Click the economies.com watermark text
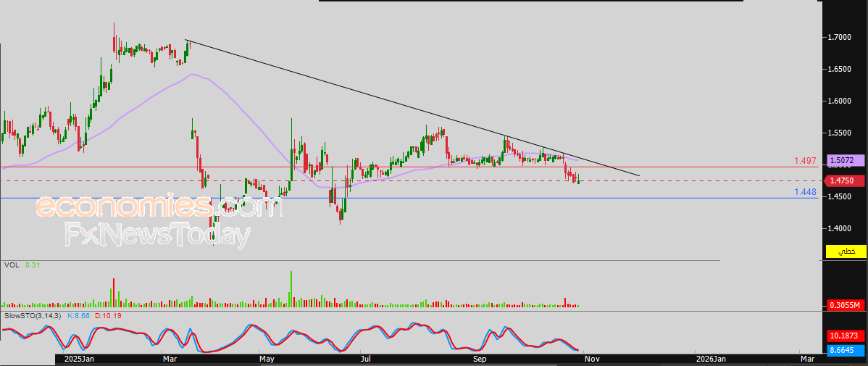 click(x=159, y=207)
